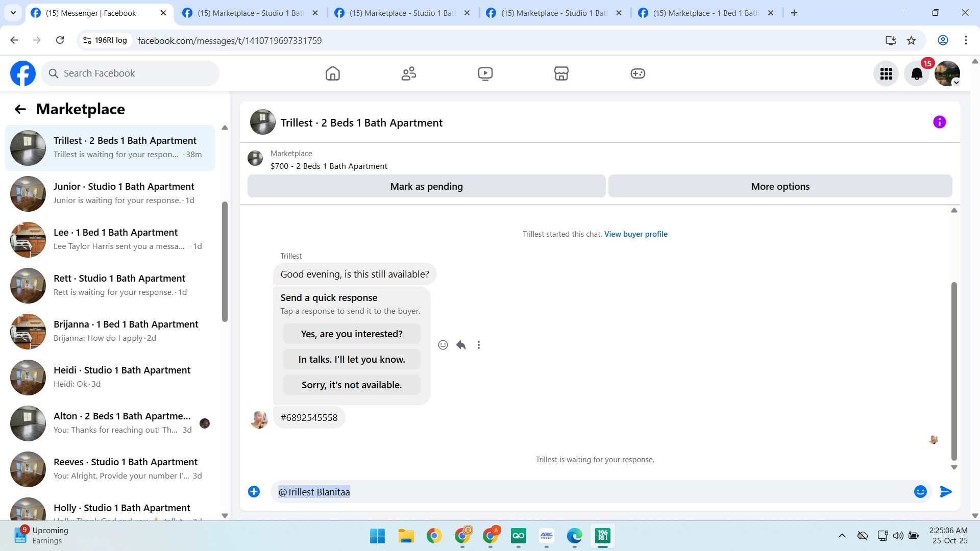980x551 pixels.
Task: Send the message with arrow icon
Action: coord(946,492)
